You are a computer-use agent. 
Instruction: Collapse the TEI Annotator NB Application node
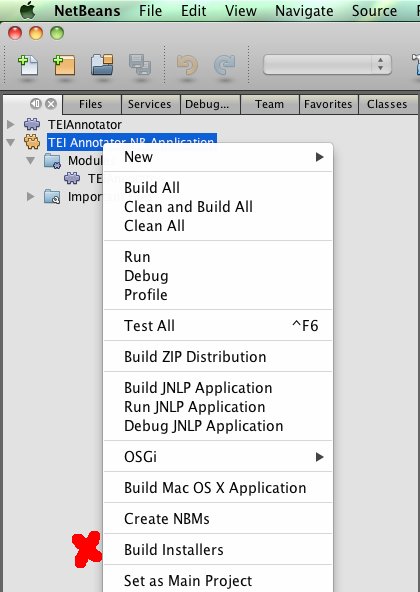point(11,142)
